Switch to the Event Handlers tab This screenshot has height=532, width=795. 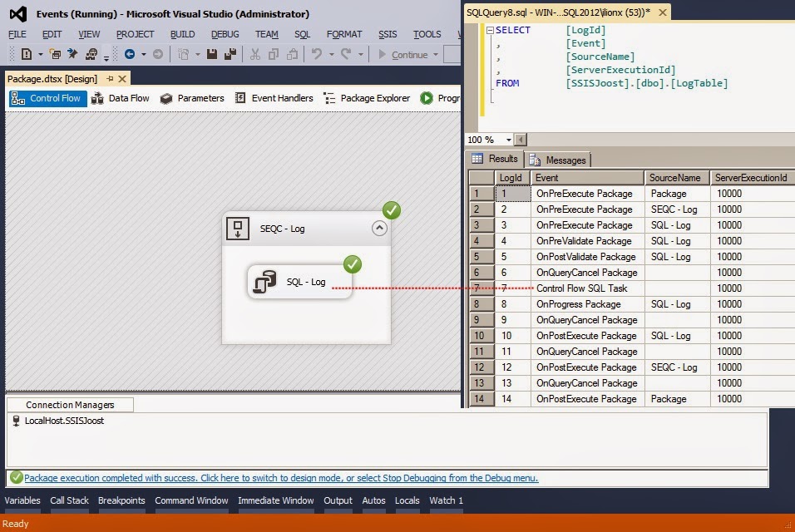(x=274, y=98)
